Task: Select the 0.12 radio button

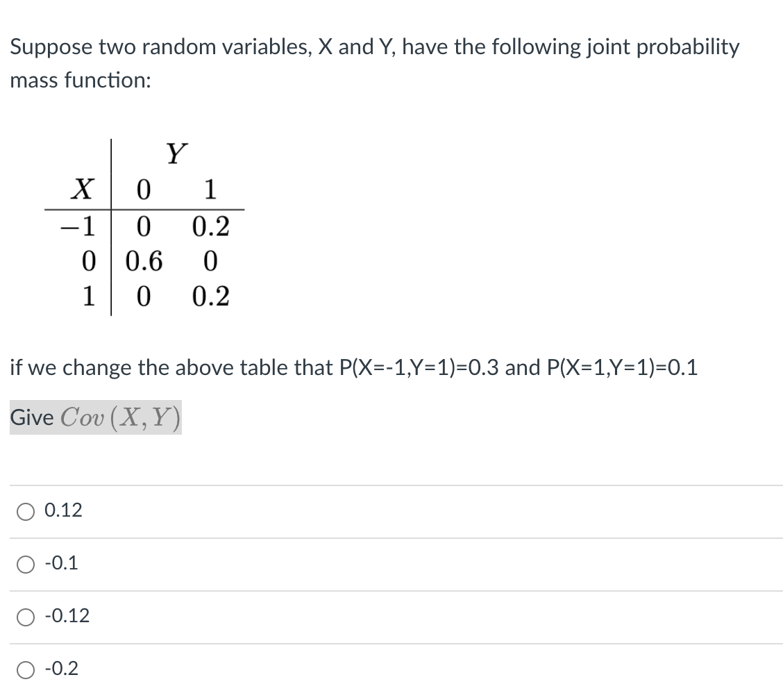Action: point(26,510)
